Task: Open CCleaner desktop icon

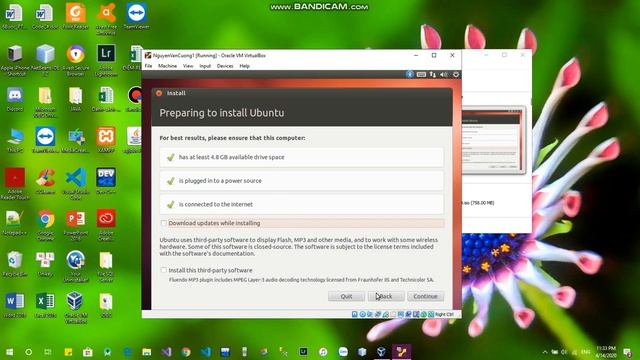Action: pyautogui.click(x=45, y=181)
